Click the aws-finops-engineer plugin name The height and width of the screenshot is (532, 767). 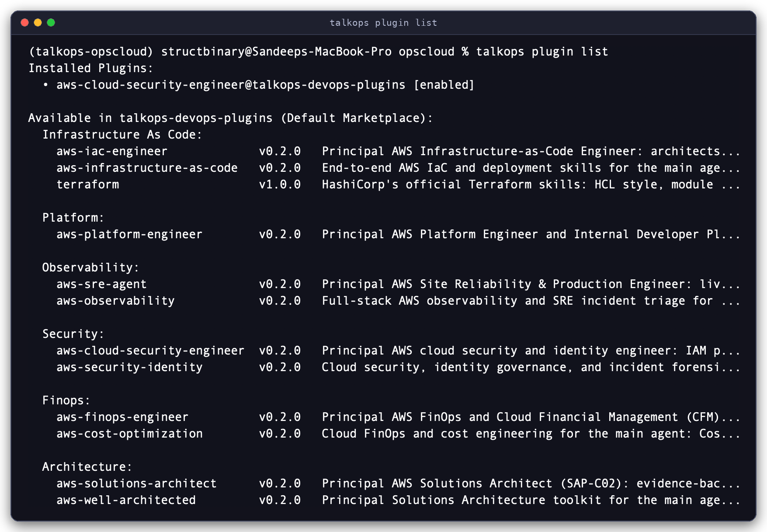pos(122,417)
